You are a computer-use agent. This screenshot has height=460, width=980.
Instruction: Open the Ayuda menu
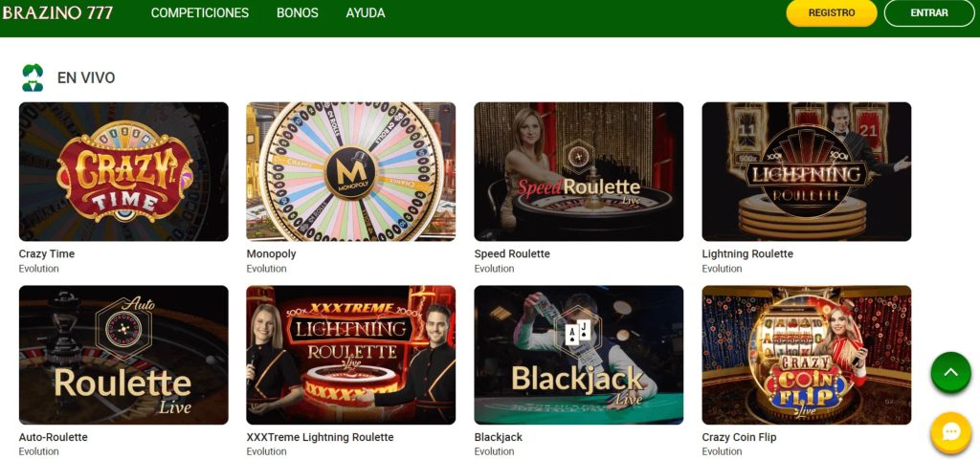click(x=366, y=13)
